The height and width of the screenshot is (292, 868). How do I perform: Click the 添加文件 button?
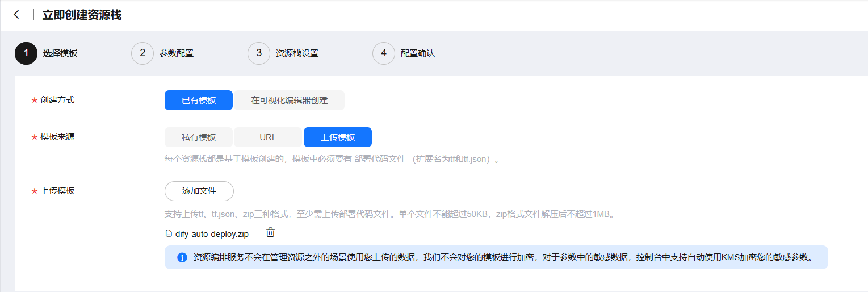(x=199, y=191)
